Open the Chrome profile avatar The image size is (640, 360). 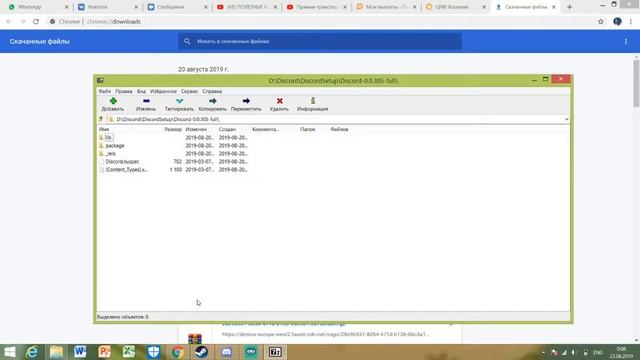point(617,22)
